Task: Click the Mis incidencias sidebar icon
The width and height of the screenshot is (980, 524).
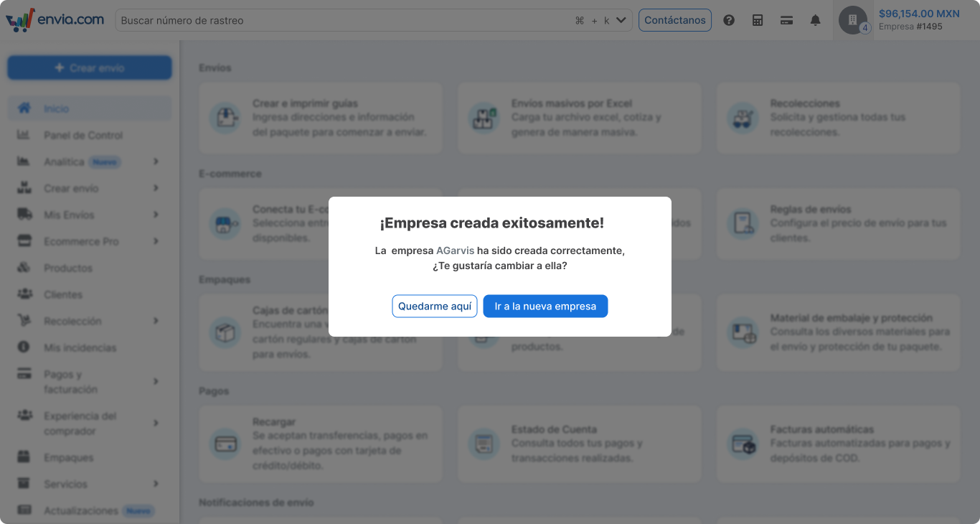Action: coord(24,347)
